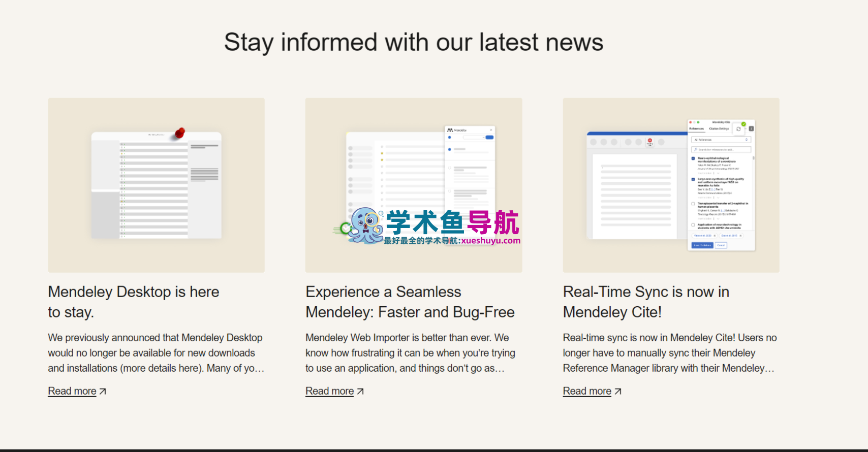
Task: Select the References tab in Mendeley Cite
Action: pos(696,129)
